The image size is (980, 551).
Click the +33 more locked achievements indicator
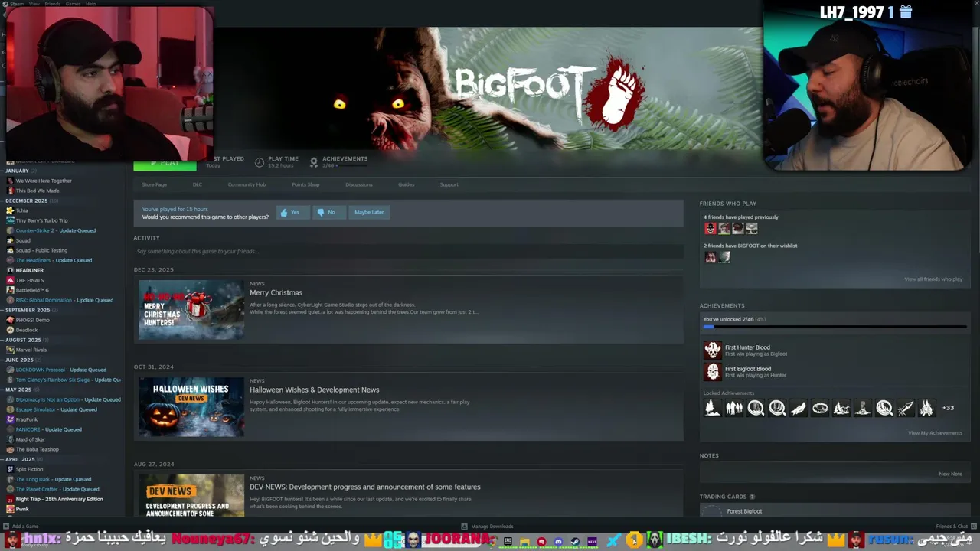pyautogui.click(x=948, y=408)
